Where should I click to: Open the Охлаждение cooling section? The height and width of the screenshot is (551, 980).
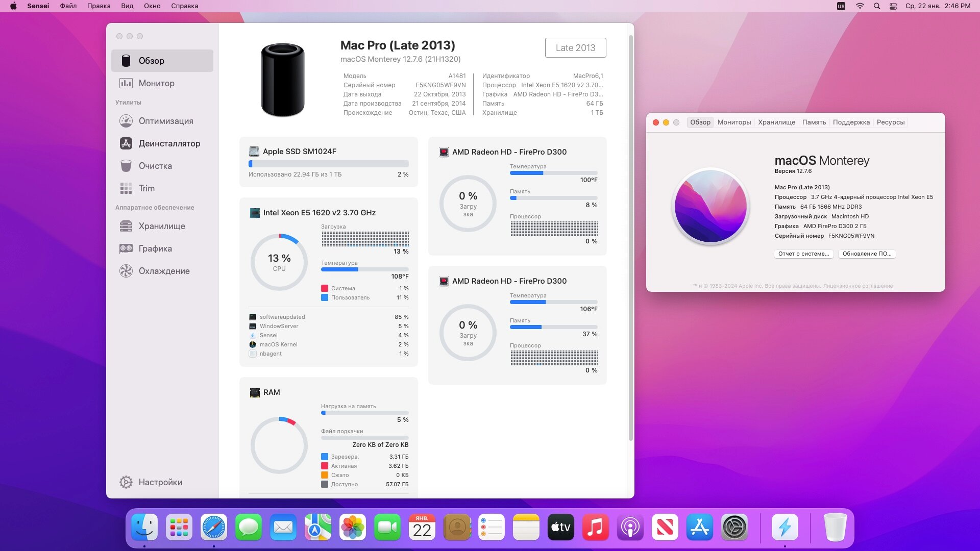coord(162,271)
